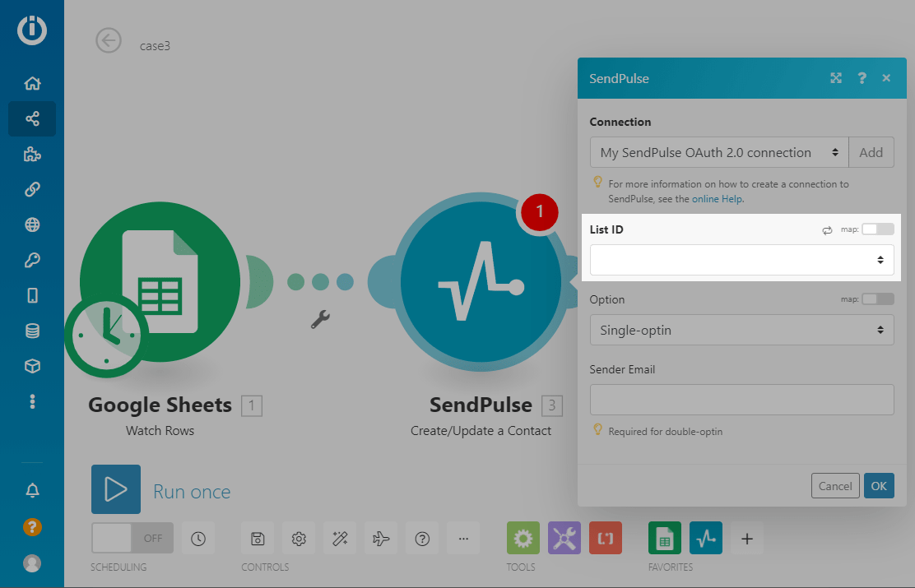The image size is (915, 588).
Task: Enable map toggle for Option field
Action: tap(877, 299)
